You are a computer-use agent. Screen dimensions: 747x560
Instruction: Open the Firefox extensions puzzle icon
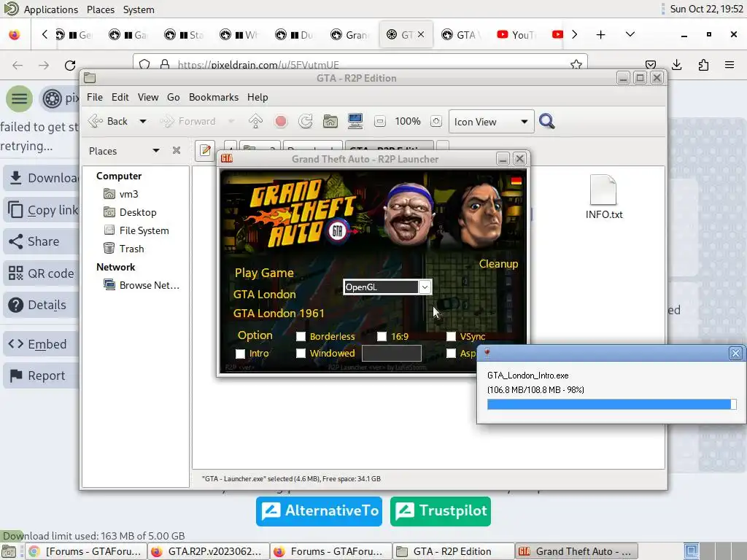pyautogui.click(x=703, y=64)
